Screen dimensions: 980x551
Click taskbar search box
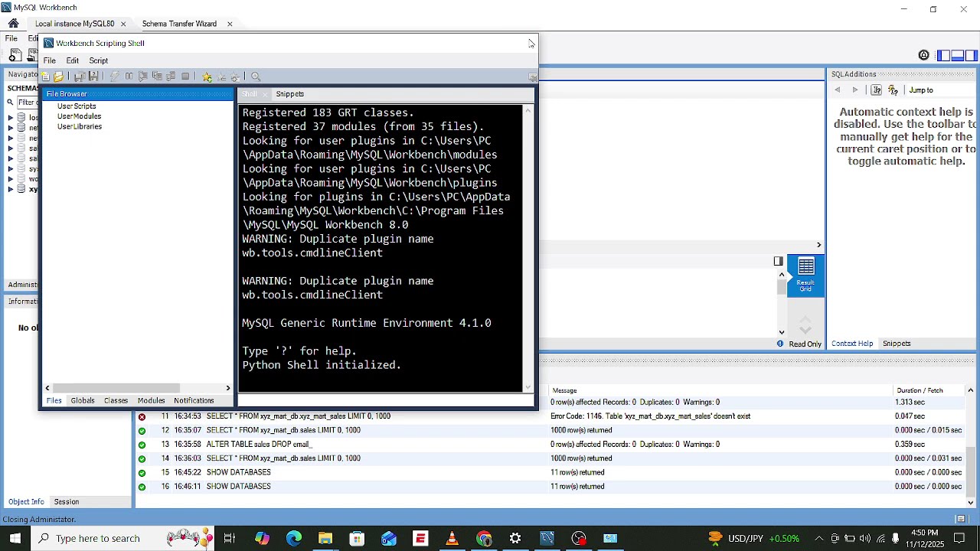122,538
